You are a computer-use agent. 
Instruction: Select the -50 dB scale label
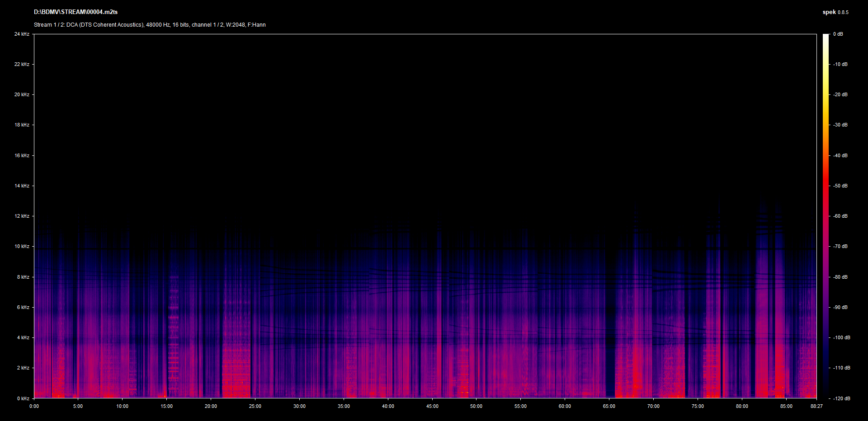tap(840, 186)
